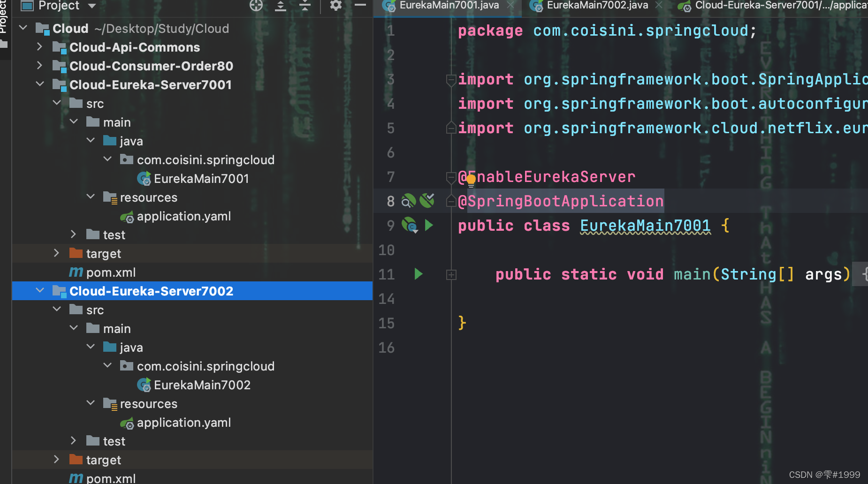Select the java source folder under Server7001
868x484 pixels.
click(x=123, y=141)
